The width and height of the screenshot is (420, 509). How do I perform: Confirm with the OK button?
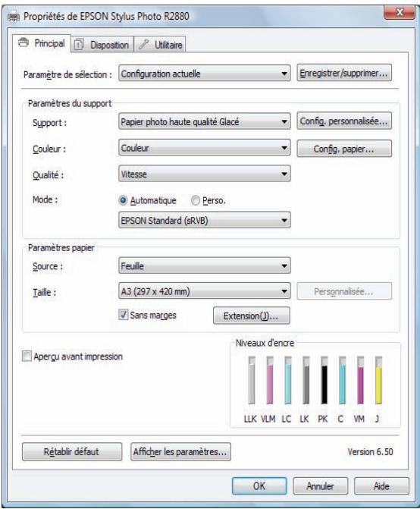pyautogui.click(x=259, y=486)
